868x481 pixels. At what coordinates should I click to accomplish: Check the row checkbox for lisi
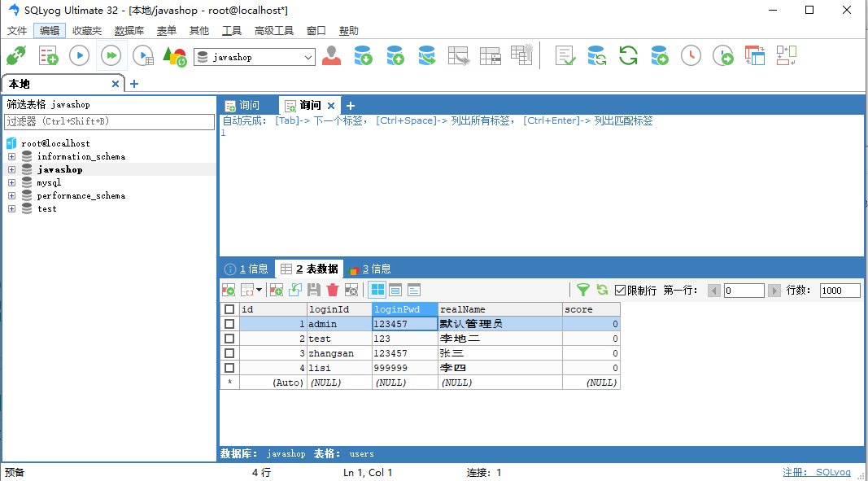229,367
